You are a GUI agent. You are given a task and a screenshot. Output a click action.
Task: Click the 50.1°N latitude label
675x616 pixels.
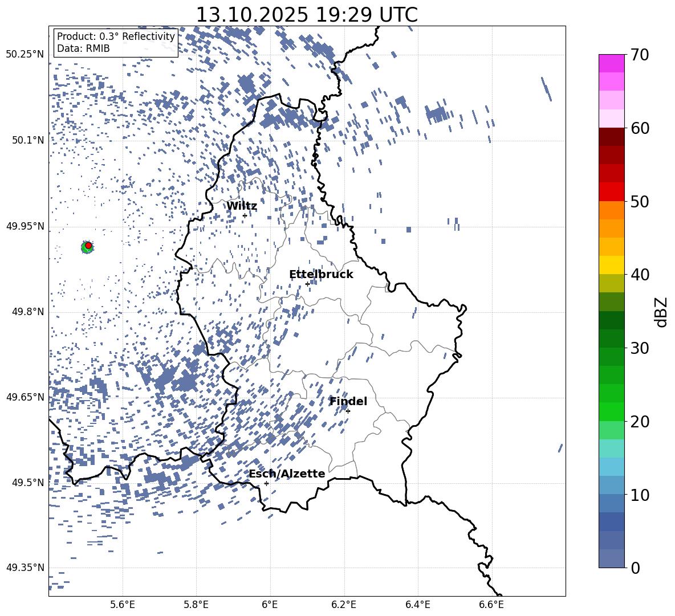click(x=27, y=140)
